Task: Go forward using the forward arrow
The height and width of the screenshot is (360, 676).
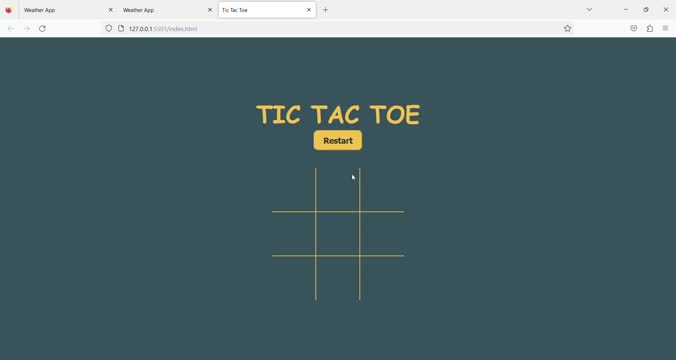Action: pyautogui.click(x=27, y=28)
